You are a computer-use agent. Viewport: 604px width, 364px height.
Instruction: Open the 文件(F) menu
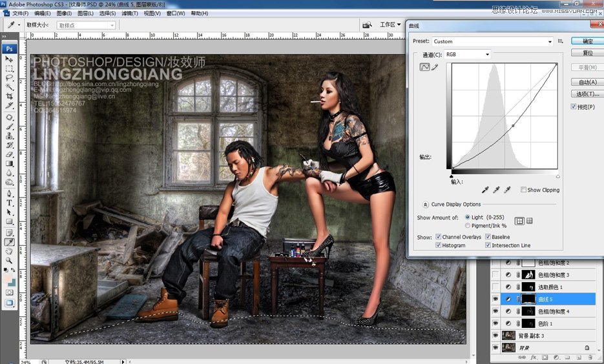click(x=21, y=13)
